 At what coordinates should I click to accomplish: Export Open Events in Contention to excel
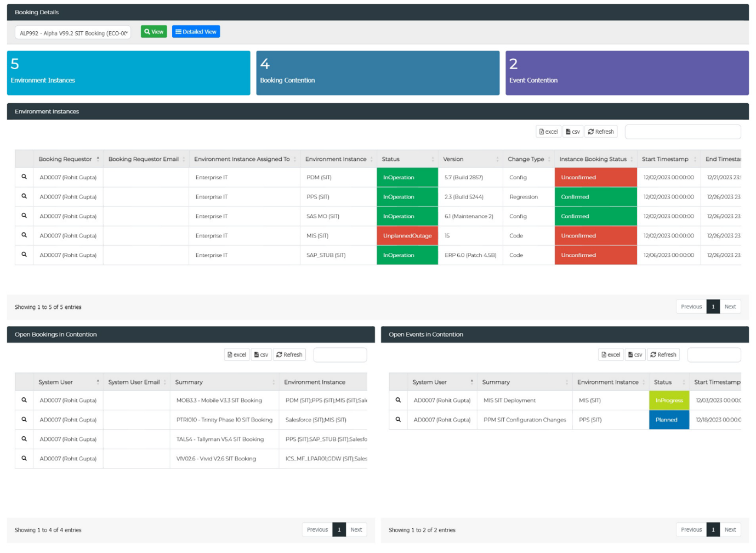tap(611, 354)
